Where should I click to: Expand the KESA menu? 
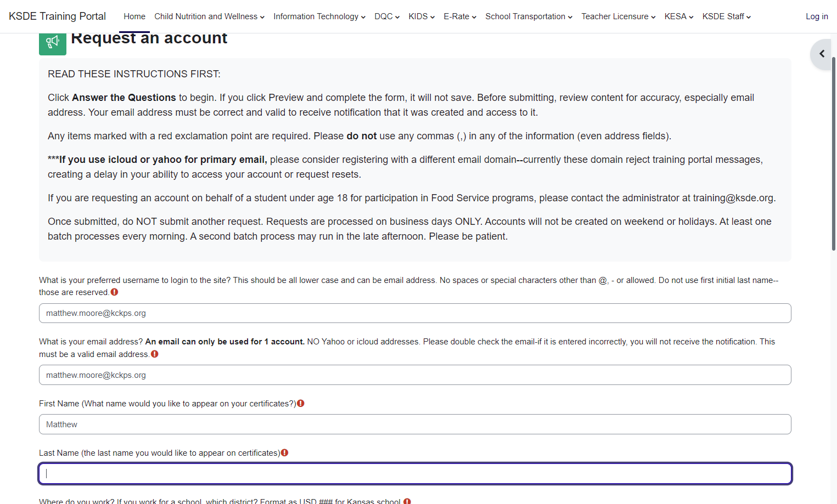(x=679, y=16)
